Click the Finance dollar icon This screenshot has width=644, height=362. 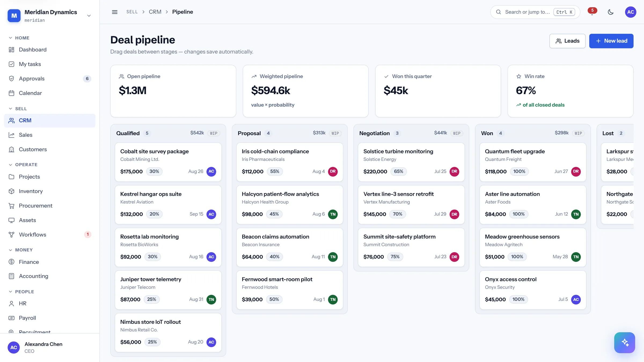click(11, 262)
